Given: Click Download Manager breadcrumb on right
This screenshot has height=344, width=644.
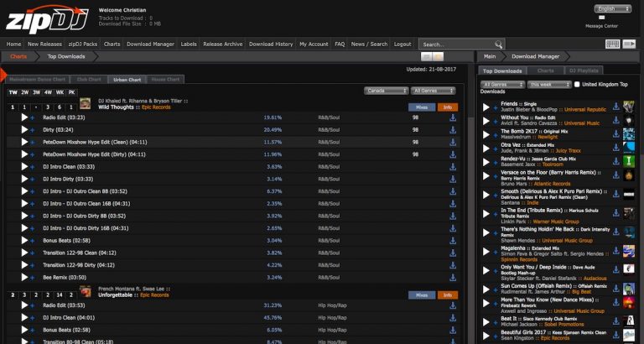Looking at the screenshot, I should tap(536, 57).
